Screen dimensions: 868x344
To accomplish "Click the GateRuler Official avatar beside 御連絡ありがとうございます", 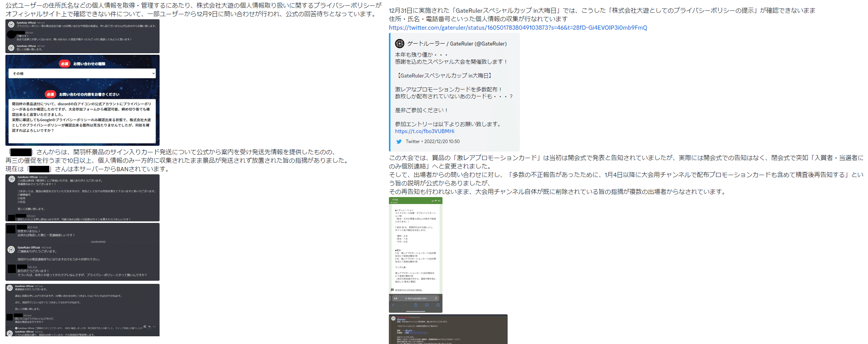I will pos(10,288).
